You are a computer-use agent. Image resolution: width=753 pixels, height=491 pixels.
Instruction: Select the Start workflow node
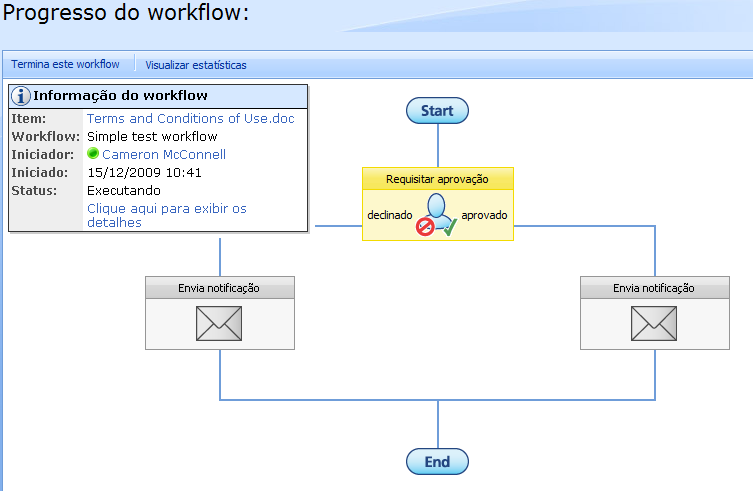tap(437, 111)
